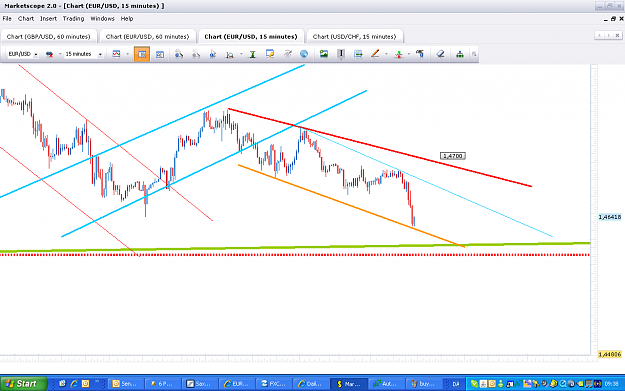
Task: Click the 1,46418 current price marker
Action: (x=610, y=217)
